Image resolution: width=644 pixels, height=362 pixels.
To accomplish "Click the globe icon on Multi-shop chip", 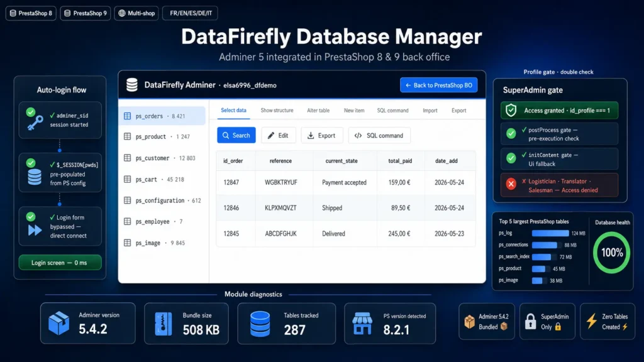I will click(122, 13).
